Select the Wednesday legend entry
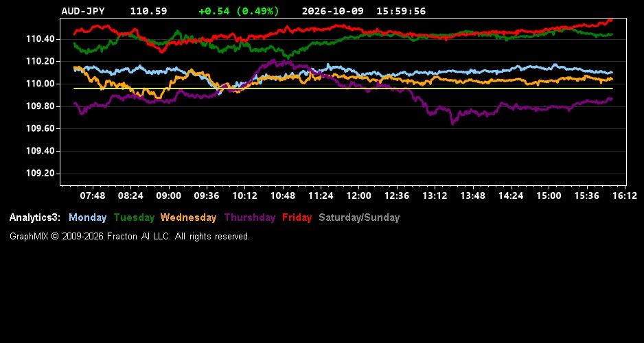The height and width of the screenshot is (343, 644). point(189,218)
